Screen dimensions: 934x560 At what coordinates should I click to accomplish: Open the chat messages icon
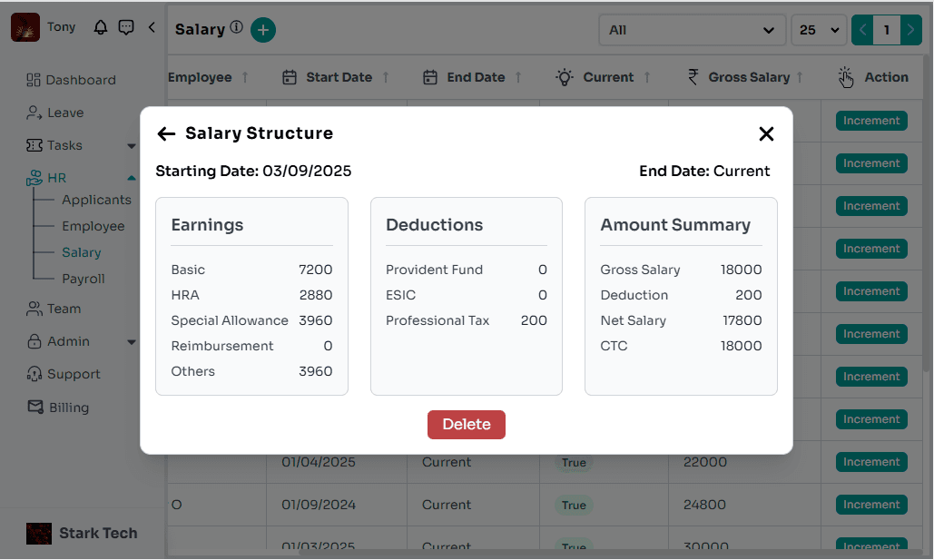[x=126, y=27]
